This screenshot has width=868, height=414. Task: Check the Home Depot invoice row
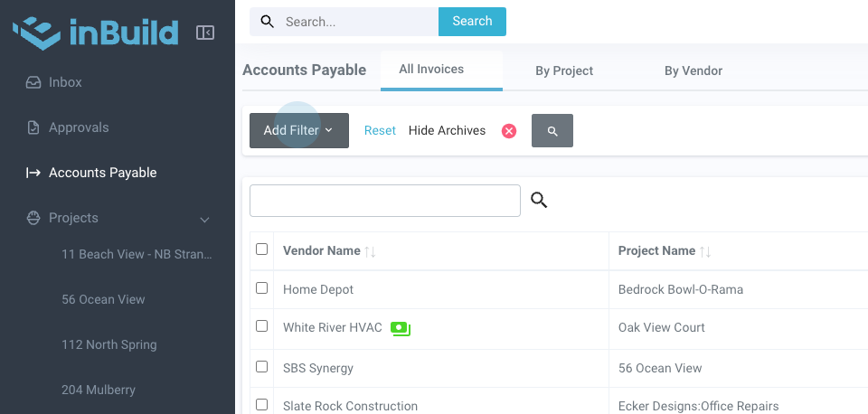262,288
